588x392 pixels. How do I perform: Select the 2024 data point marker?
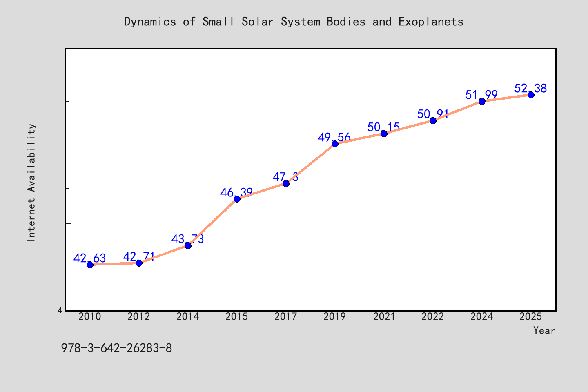coord(482,101)
